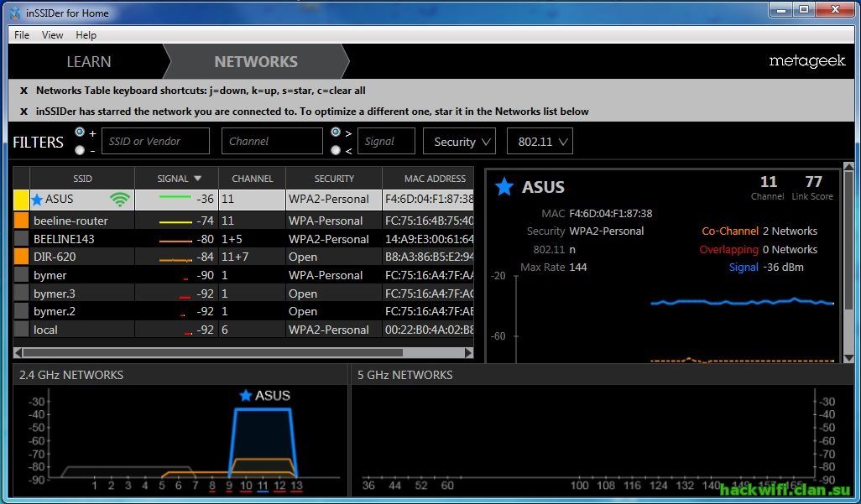
Task: Dismiss the starred network hint message
Action: pos(23,112)
